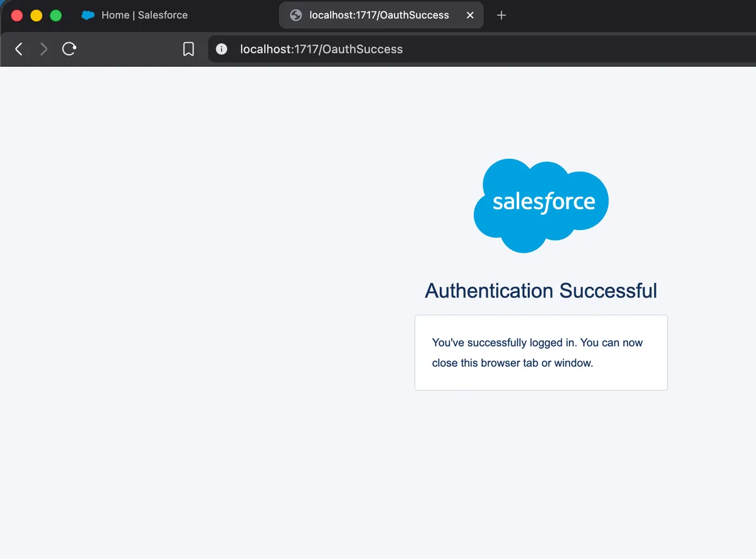Close the localhost:1717/OauthSuccess tab
Screen dimensions: 756x559
point(470,15)
